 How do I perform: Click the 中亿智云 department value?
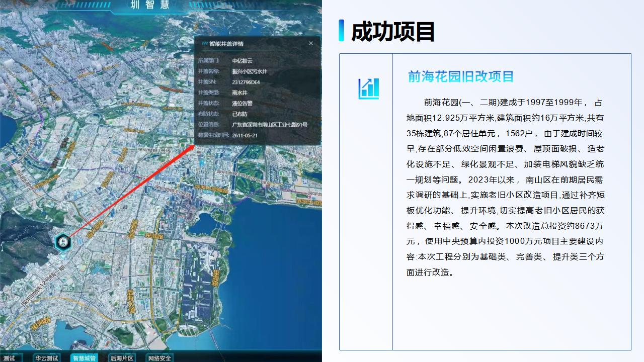(x=242, y=61)
